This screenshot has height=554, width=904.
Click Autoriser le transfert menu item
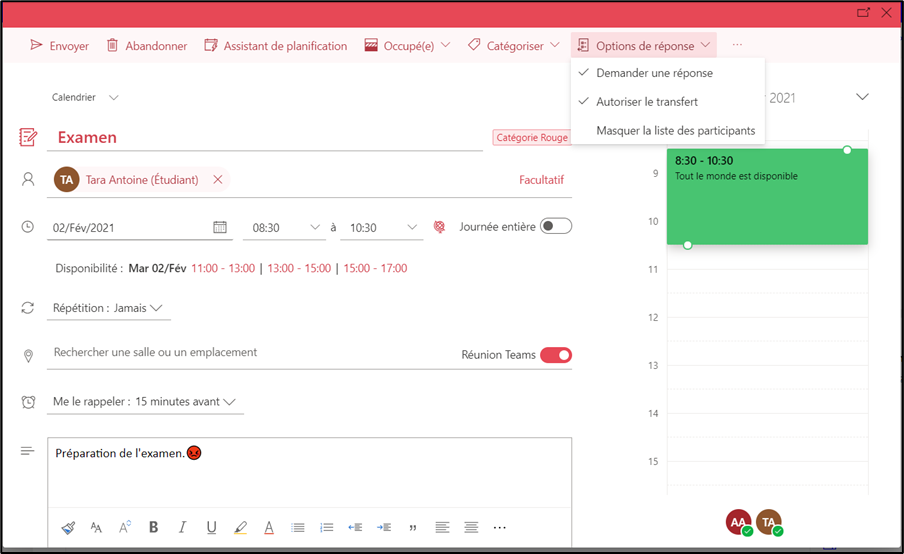pos(646,102)
